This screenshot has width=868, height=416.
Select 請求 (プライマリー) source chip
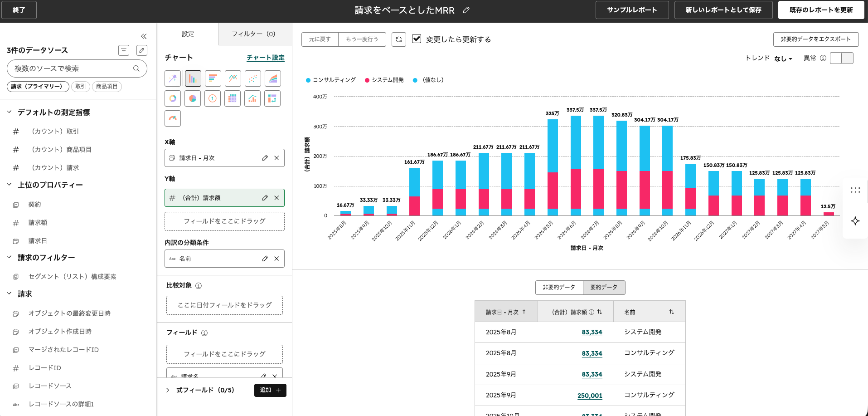[x=38, y=87]
